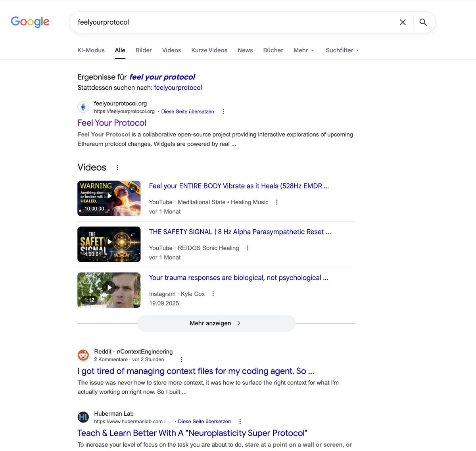Open options for Meditational State video
This screenshot has width=476, height=451.
pyautogui.click(x=276, y=202)
